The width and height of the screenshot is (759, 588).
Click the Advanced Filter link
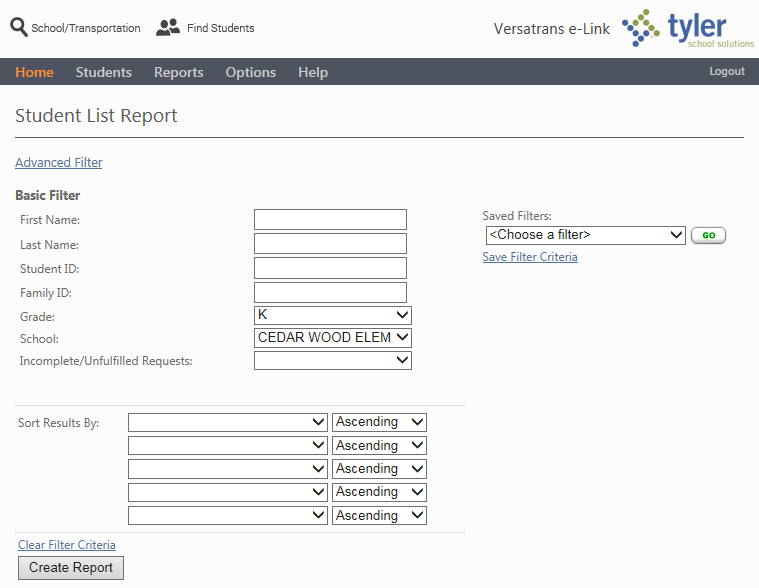59,163
